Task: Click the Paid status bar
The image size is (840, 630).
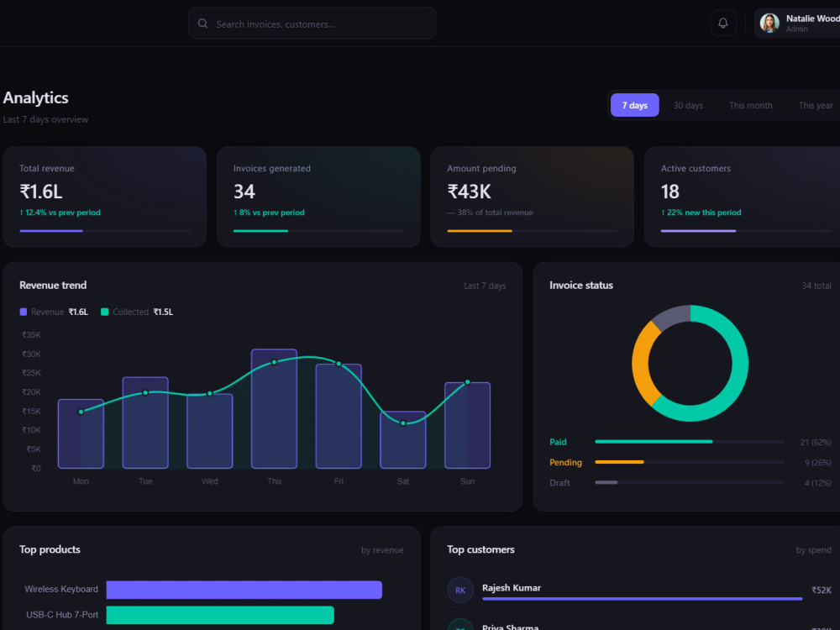Action: point(690,442)
